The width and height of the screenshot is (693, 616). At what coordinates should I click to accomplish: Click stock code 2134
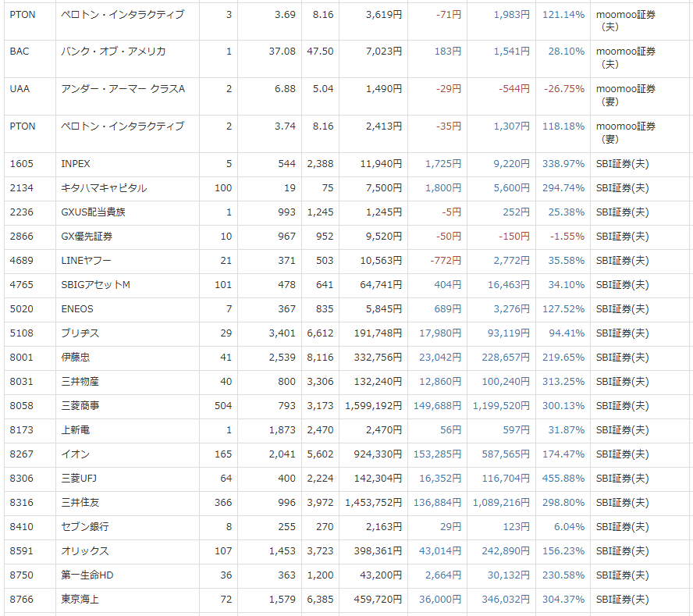point(21,188)
